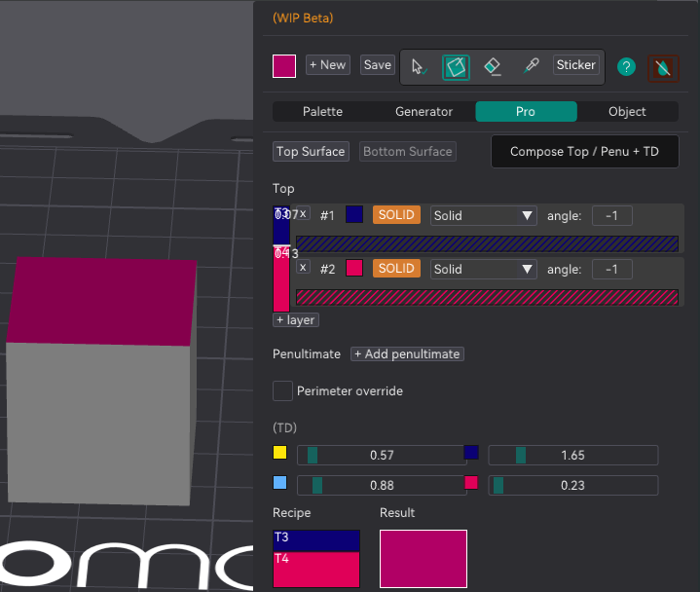Image resolution: width=700 pixels, height=592 pixels.
Task: Click the + layer button
Action: [296, 320]
